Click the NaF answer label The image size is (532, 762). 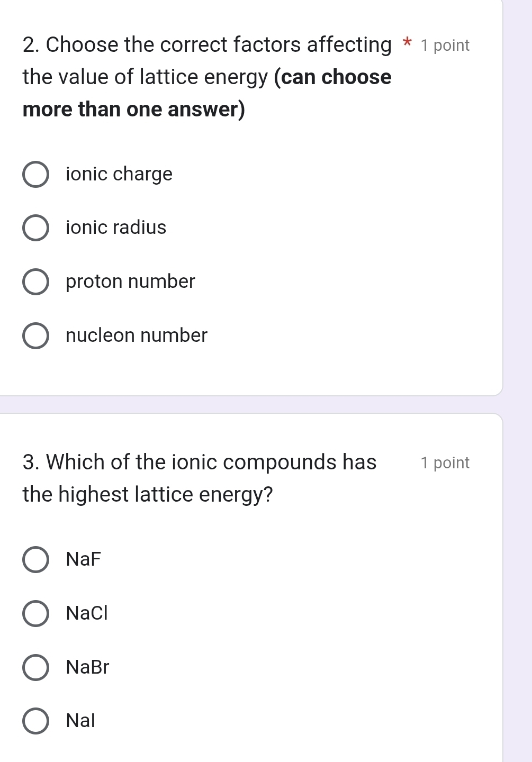coord(83,559)
